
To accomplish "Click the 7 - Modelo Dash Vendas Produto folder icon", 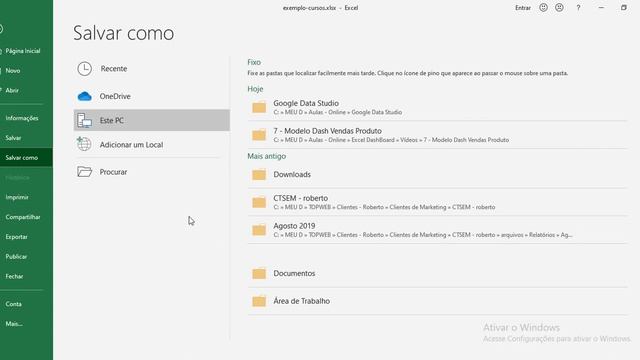I will (x=259, y=135).
